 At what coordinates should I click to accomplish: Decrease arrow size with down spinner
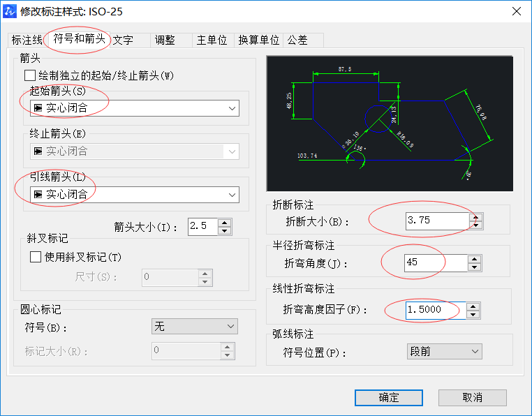point(225,231)
